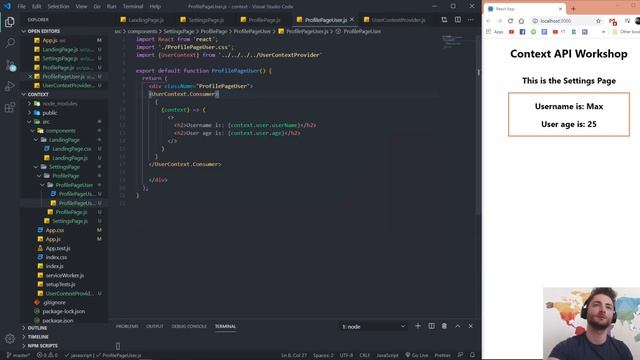The image size is (640, 360).
Task: Expand the Timeline section
Action: point(38,337)
